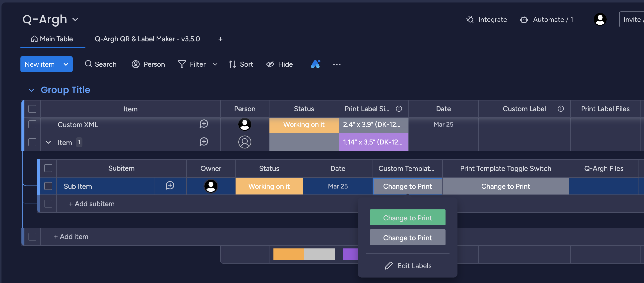The height and width of the screenshot is (283, 644).
Task: Check the Item row checkbox
Action: (x=32, y=142)
